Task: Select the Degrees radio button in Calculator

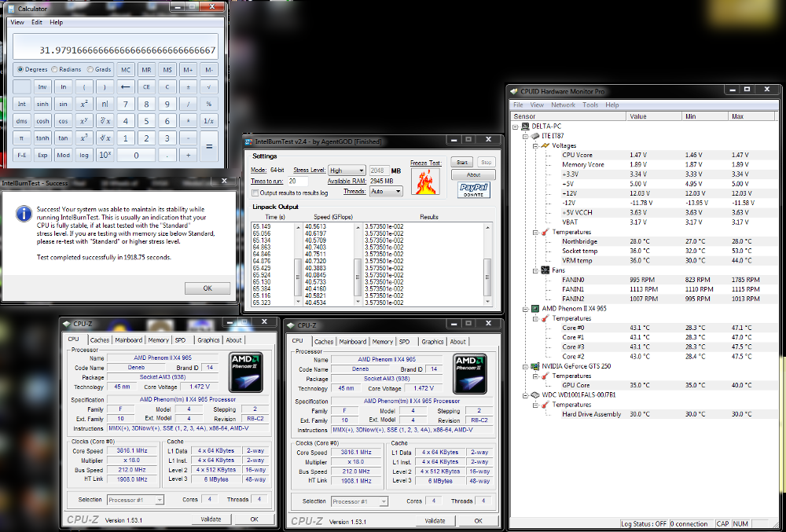Action: tap(20, 69)
